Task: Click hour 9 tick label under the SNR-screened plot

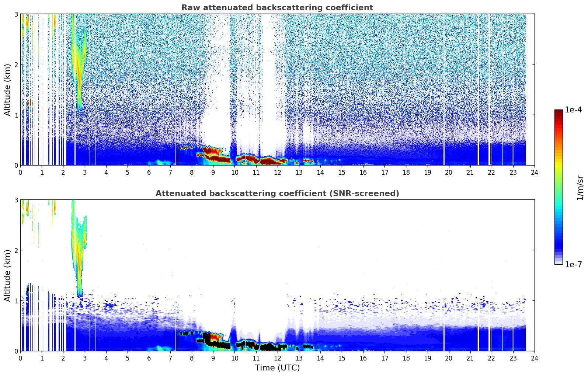Action: [213, 358]
